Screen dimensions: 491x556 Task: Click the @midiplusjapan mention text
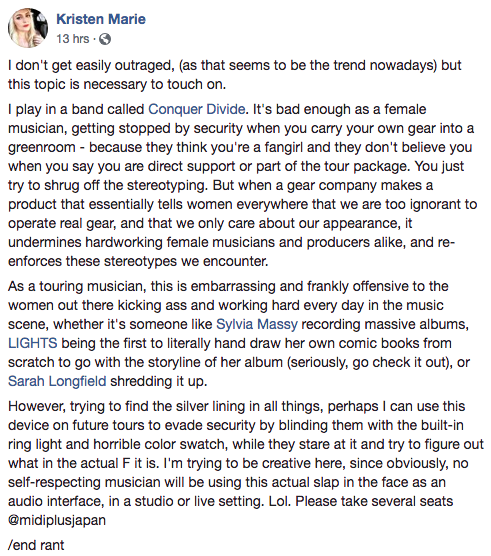pos(57,520)
